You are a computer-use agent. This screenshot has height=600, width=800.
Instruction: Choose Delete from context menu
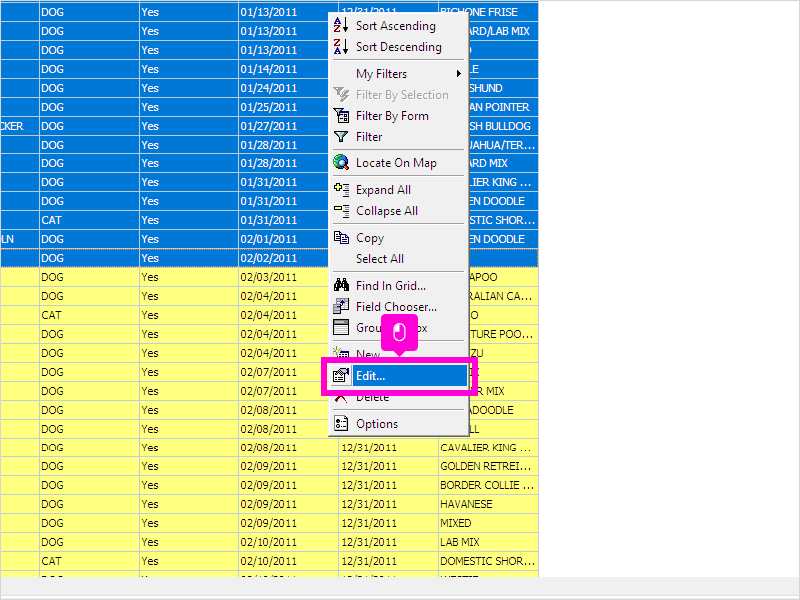click(x=372, y=397)
